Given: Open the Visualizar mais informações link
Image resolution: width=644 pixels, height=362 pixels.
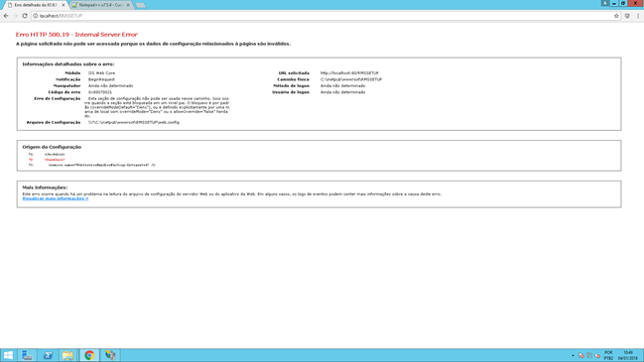Looking at the screenshot, I should [56, 198].
